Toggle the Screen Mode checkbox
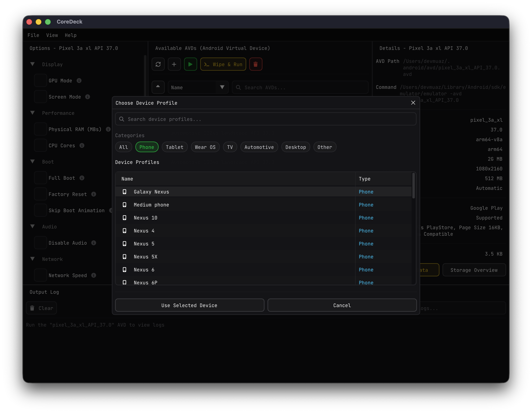This screenshot has width=532, height=413. click(x=40, y=97)
